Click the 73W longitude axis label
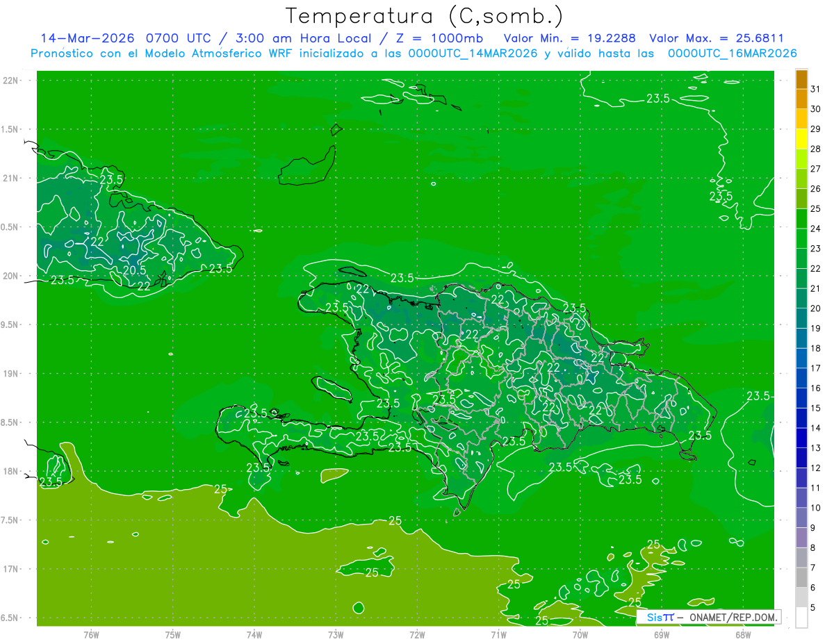 pos(336,635)
